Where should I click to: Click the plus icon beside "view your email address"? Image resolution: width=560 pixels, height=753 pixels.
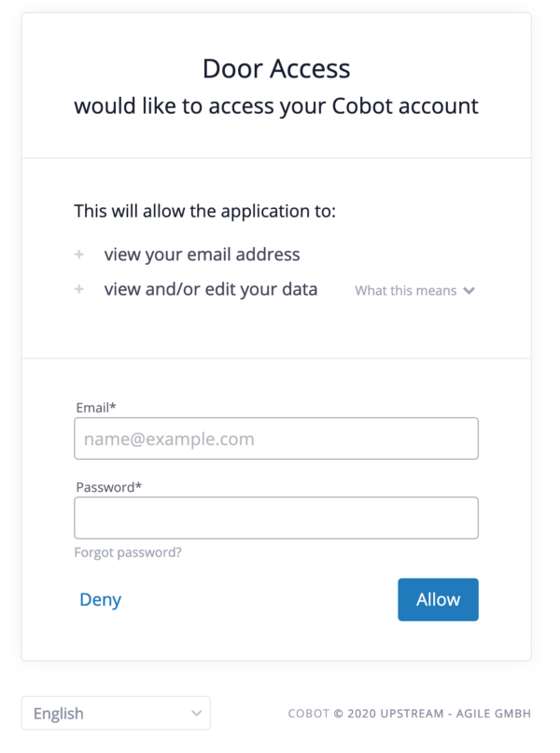coord(79,255)
